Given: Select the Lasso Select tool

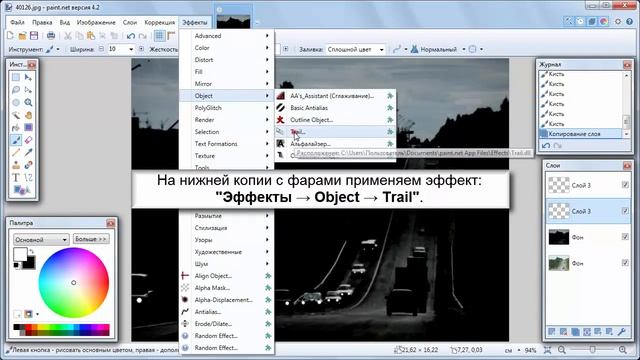Looking at the screenshot, I should pyautogui.click(x=16, y=90).
